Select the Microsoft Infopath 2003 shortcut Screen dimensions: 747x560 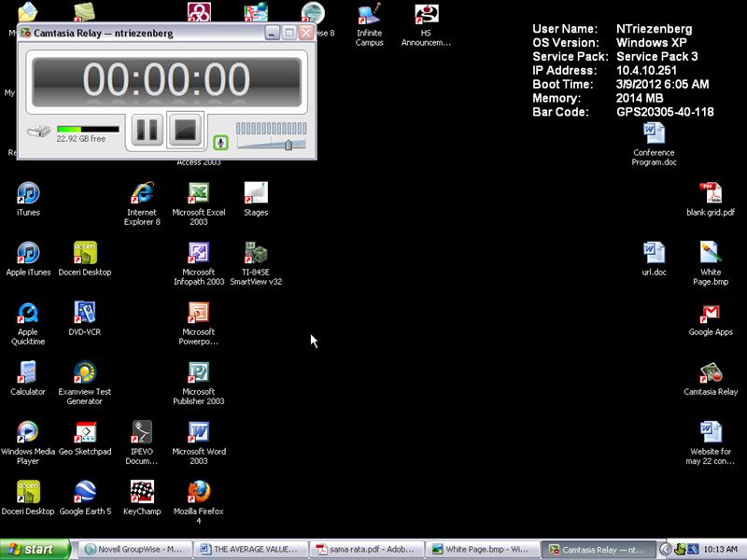(199, 263)
